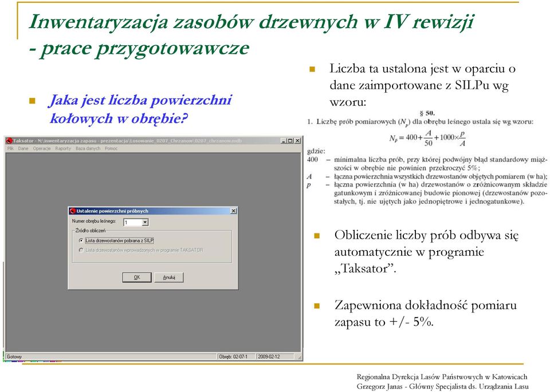
Task: Expand the Numer obrębu leśnego dropdown
Action: pos(145,222)
